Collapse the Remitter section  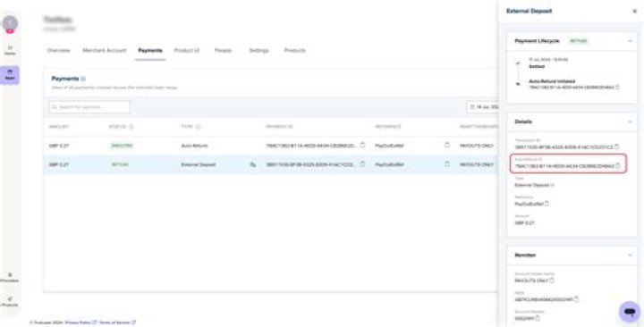tap(630, 256)
